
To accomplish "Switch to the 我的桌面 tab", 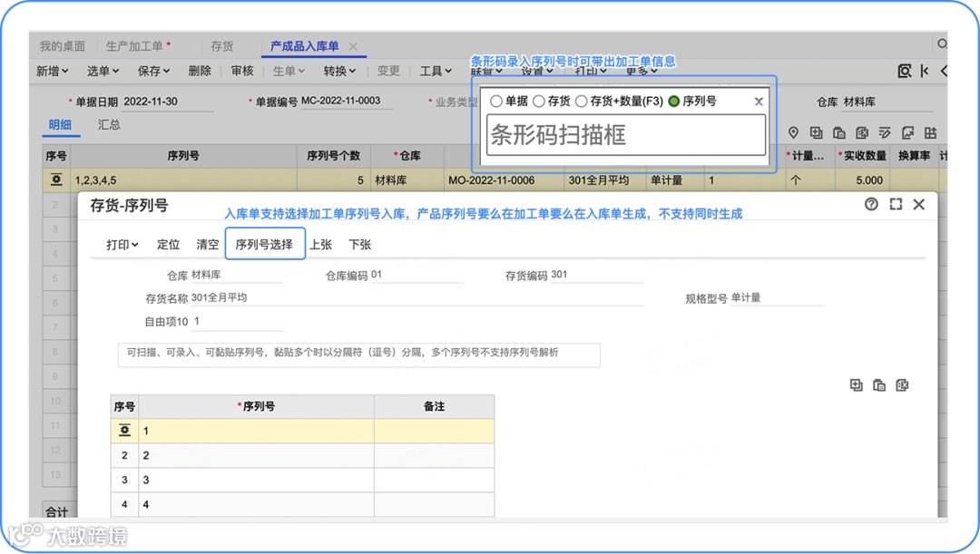I will click(63, 46).
